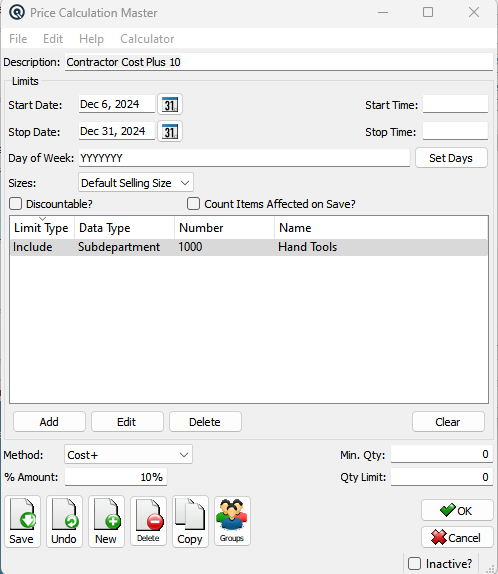Open the Method Cost+ dropdown
The height and width of the screenshot is (574, 498).
(128, 455)
